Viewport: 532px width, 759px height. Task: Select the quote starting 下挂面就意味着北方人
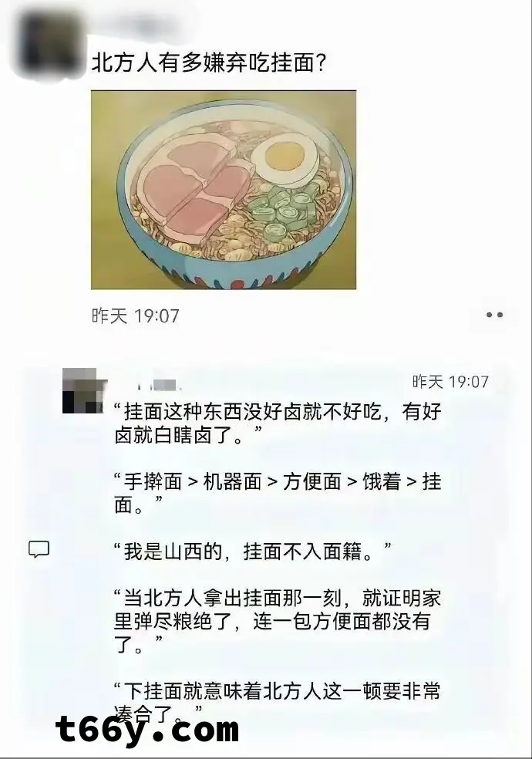(278, 702)
